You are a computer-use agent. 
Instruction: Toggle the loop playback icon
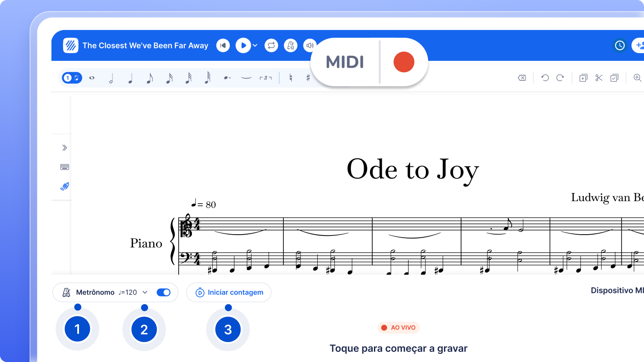[x=271, y=45]
